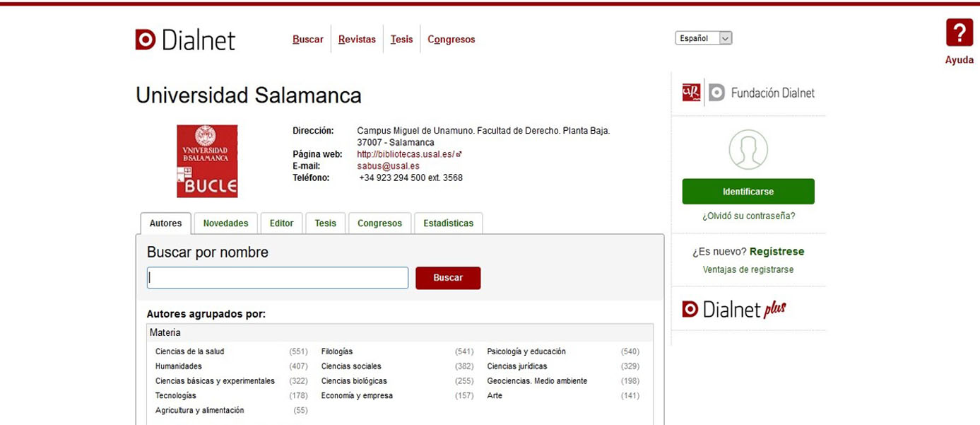Open the Economía y empresa subject
This screenshot has width=980, height=425.
357,396
